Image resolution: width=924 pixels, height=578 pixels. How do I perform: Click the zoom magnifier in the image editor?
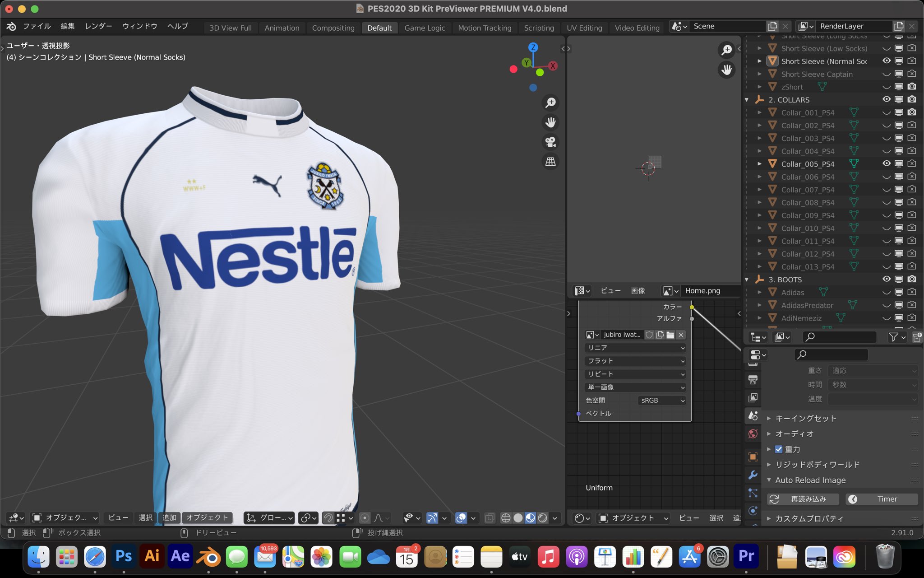[x=726, y=50]
